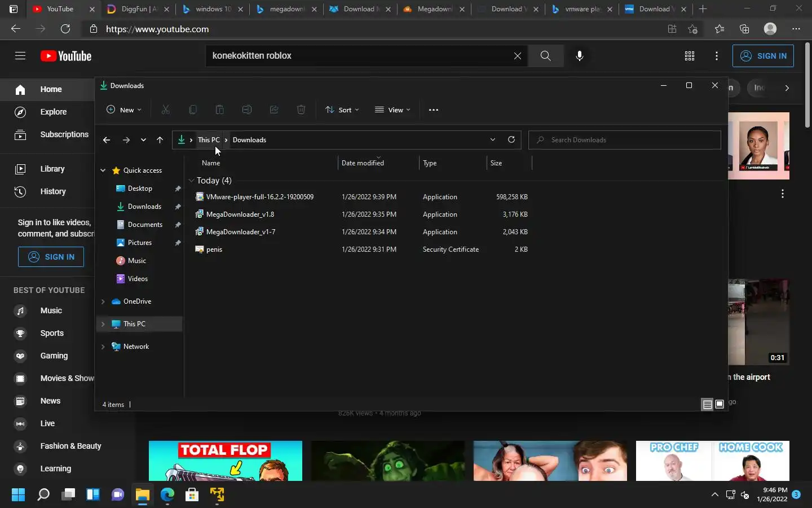Click the Edge address bar URL

coord(157,29)
